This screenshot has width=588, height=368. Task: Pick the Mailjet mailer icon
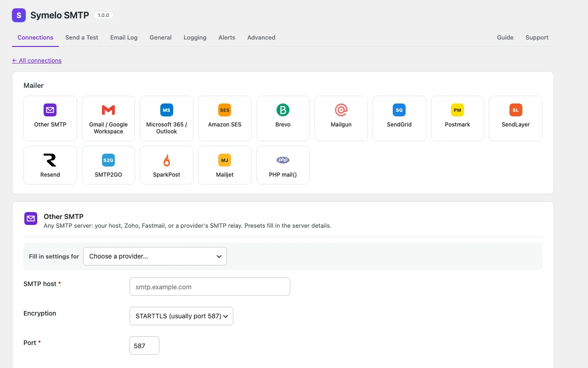[225, 160]
